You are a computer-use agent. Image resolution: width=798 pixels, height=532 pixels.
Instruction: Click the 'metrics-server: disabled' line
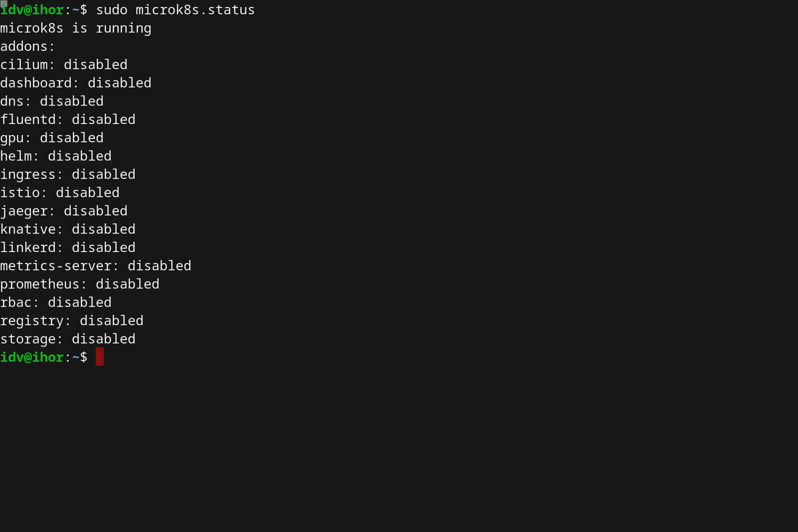click(96, 266)
